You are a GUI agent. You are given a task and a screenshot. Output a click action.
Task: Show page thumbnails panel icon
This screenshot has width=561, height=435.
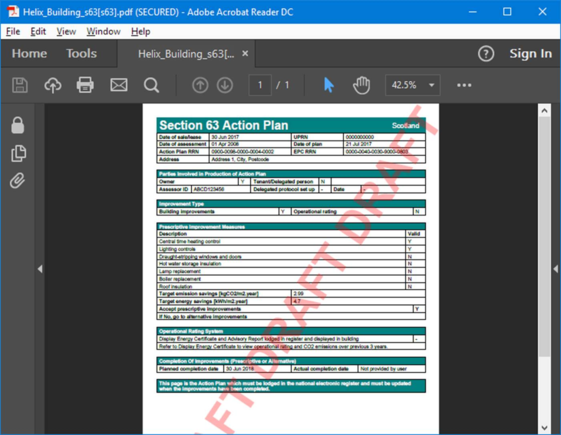[19, 153]
